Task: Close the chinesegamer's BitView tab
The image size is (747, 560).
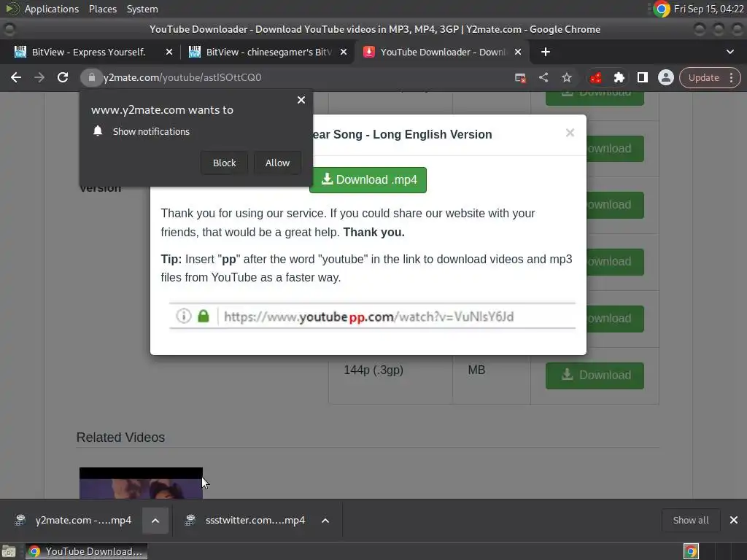Action: tap(344, 52)
